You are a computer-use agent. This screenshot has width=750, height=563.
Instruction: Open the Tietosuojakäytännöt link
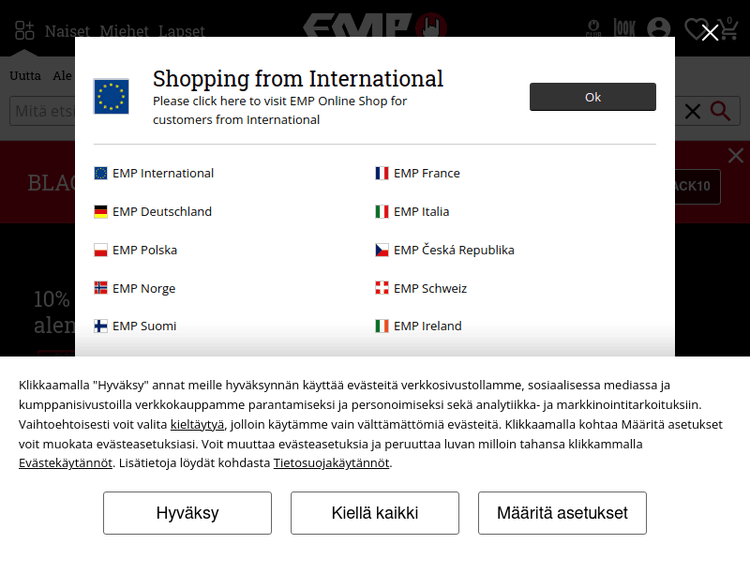[331, 463]
